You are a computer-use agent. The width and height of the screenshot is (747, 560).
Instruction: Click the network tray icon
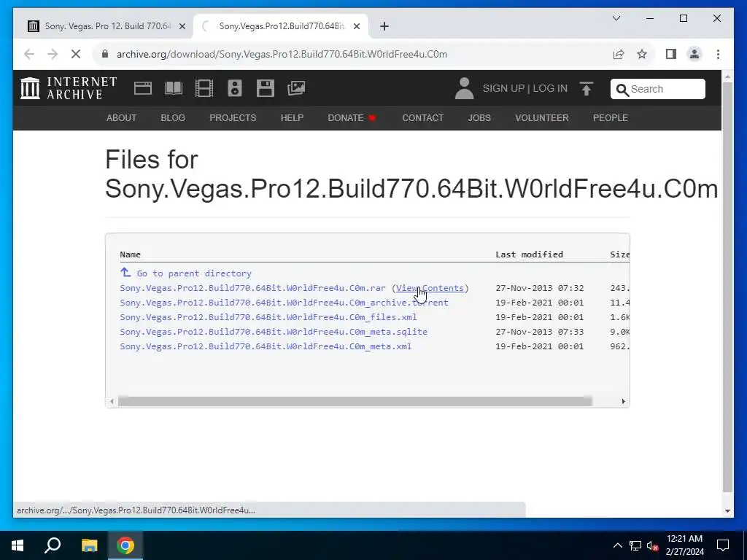pos(635,545)
